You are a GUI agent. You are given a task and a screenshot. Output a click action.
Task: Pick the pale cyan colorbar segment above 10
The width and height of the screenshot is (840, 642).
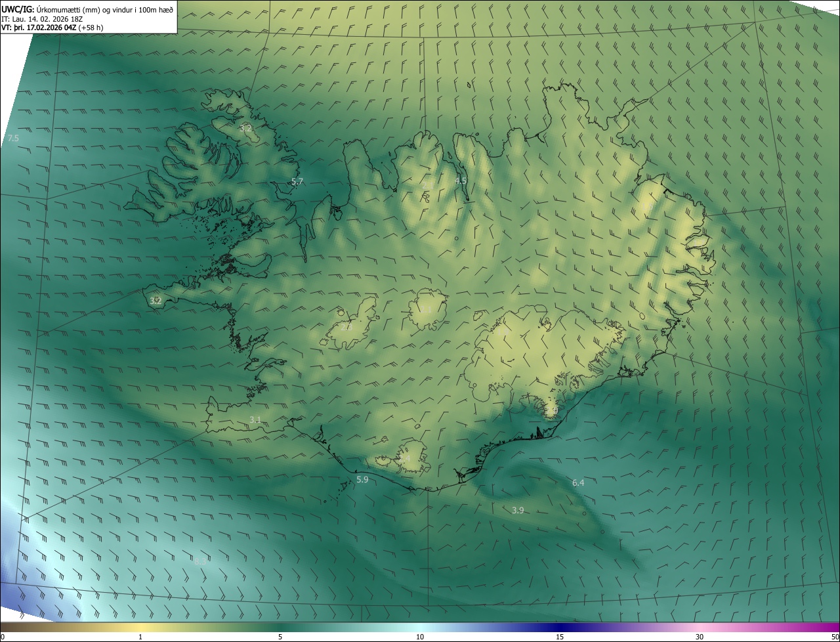[x=420, y=627]
